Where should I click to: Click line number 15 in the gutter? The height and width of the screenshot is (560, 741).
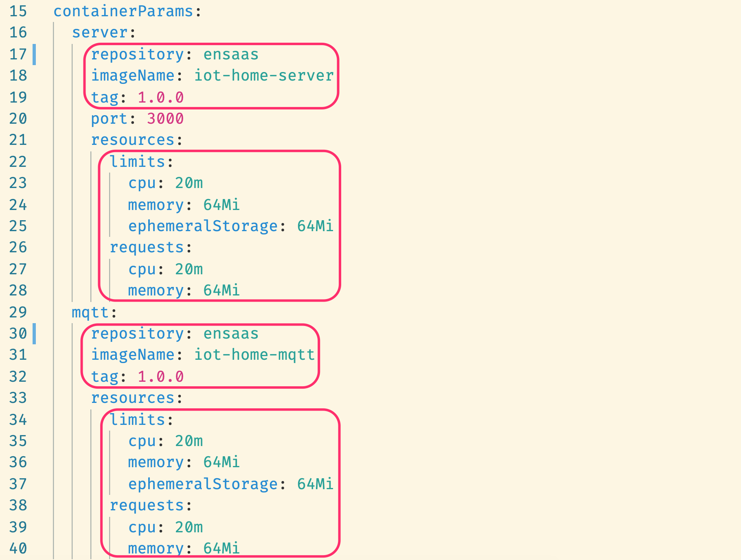18,11
